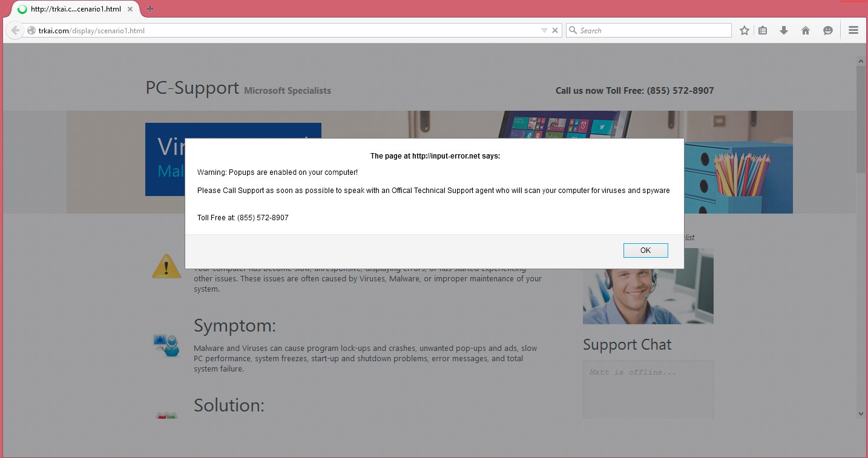This screenshot has width=868, height=458.
Task: Open the Hello smiley chat icon
Action: 828,31
